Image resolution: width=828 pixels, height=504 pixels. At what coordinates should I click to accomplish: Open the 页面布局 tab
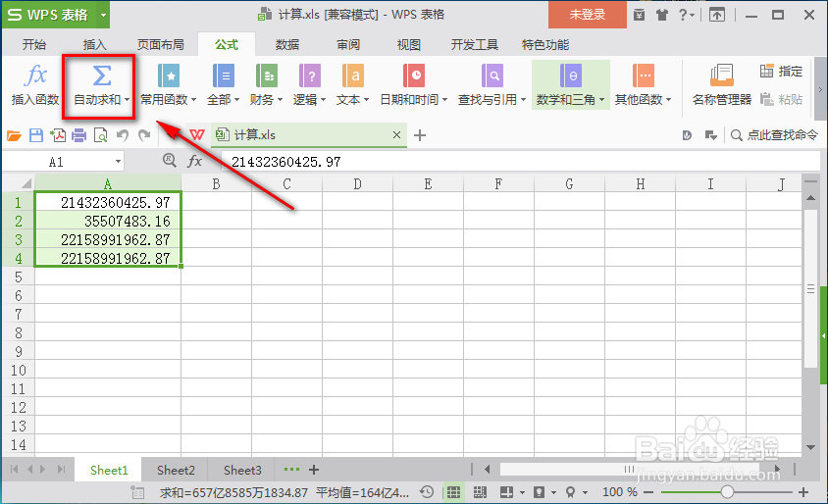click(x=161, y=45)
